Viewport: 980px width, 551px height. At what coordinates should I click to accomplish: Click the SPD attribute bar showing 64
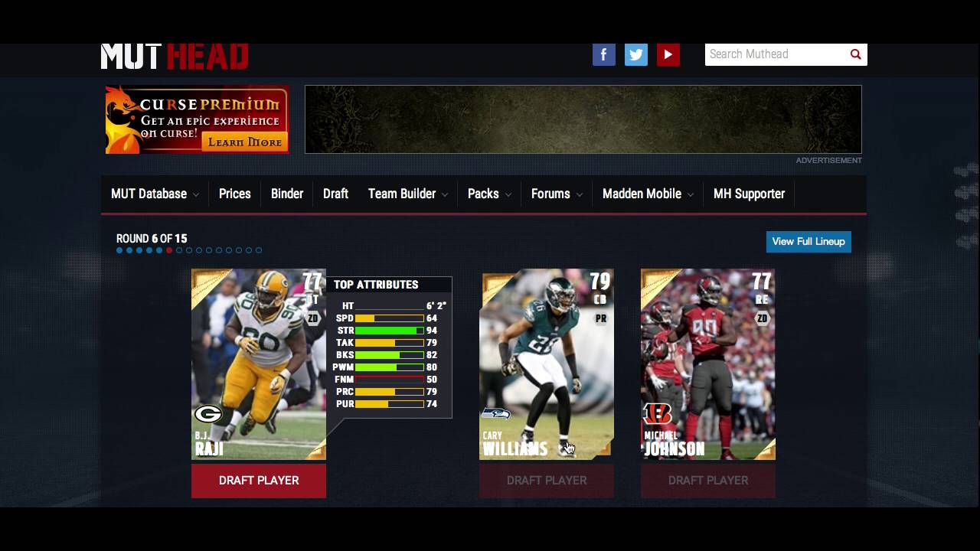389,318
